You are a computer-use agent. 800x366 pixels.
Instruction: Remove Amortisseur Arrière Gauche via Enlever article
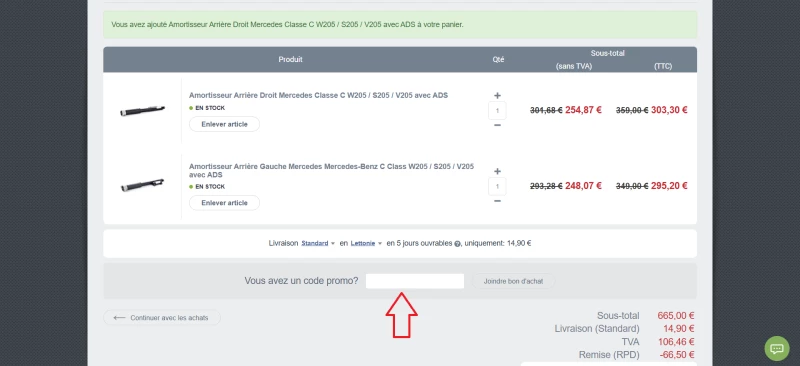[224, 203]
